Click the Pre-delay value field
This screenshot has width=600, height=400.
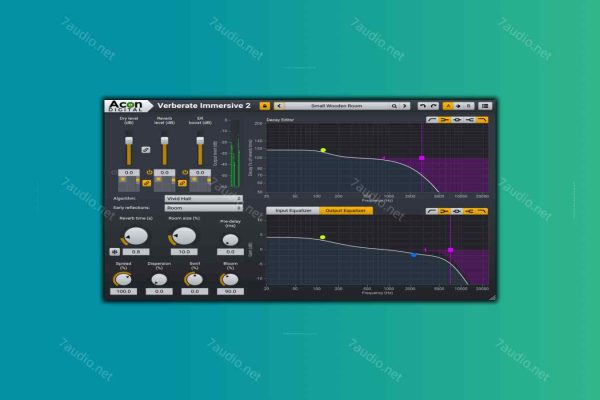click(x=230, y=252)
